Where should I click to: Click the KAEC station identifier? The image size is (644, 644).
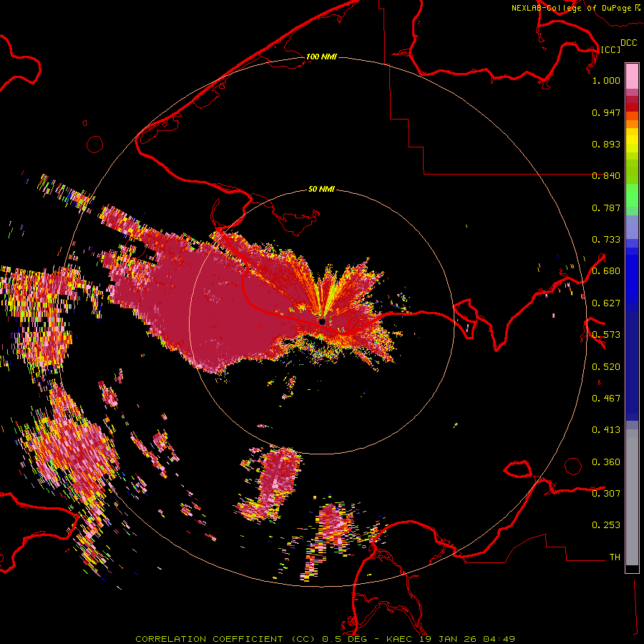point(399,639)
